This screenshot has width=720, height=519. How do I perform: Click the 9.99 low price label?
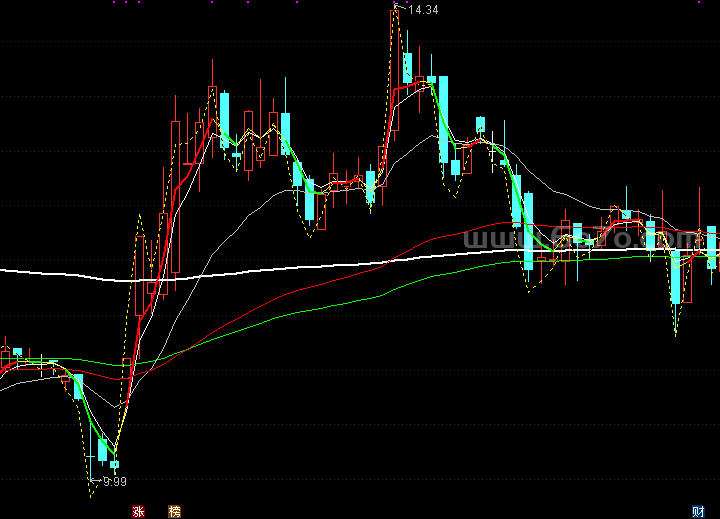pos(115,481)
